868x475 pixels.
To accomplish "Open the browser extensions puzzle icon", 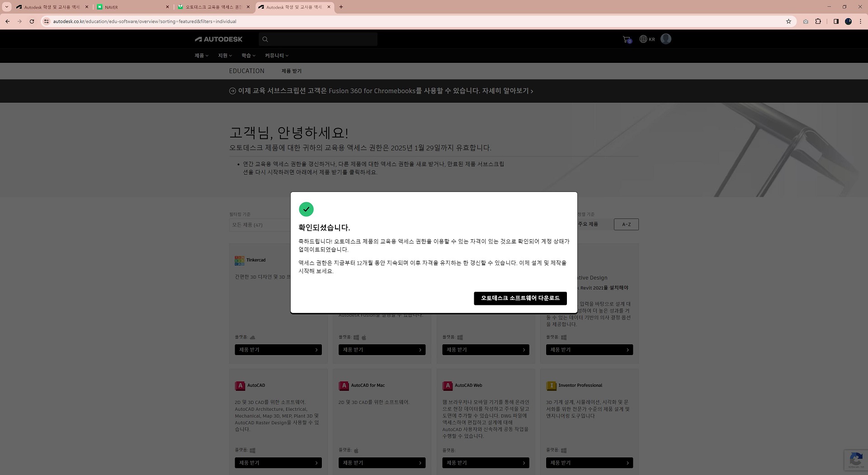I will click(818, 21).
